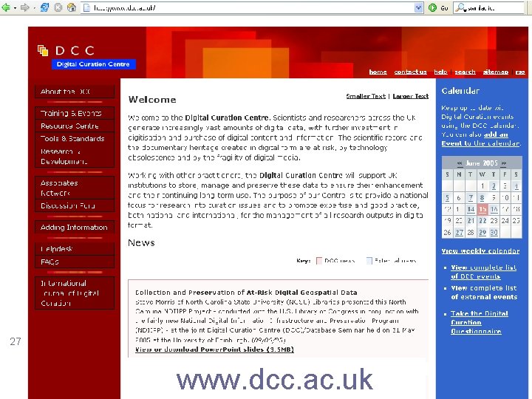Click the search magnifier icon
The image size is (532, 399).
(x=460, y=7)
